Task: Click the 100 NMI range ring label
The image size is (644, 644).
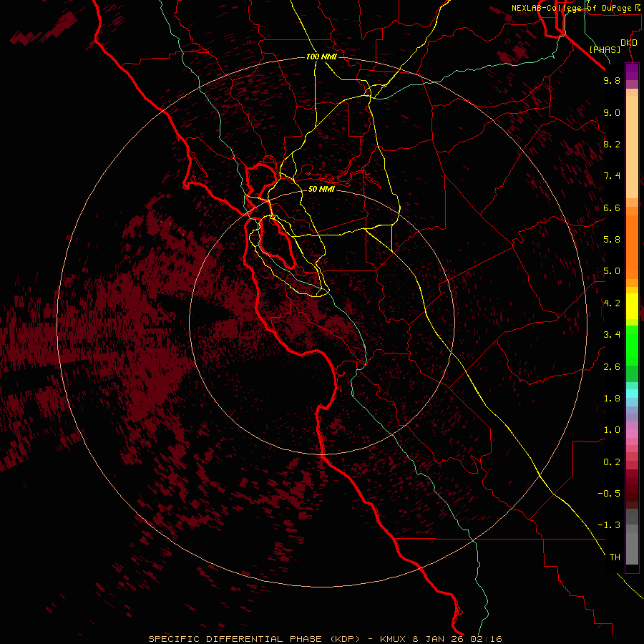Action: pos(321,57)
